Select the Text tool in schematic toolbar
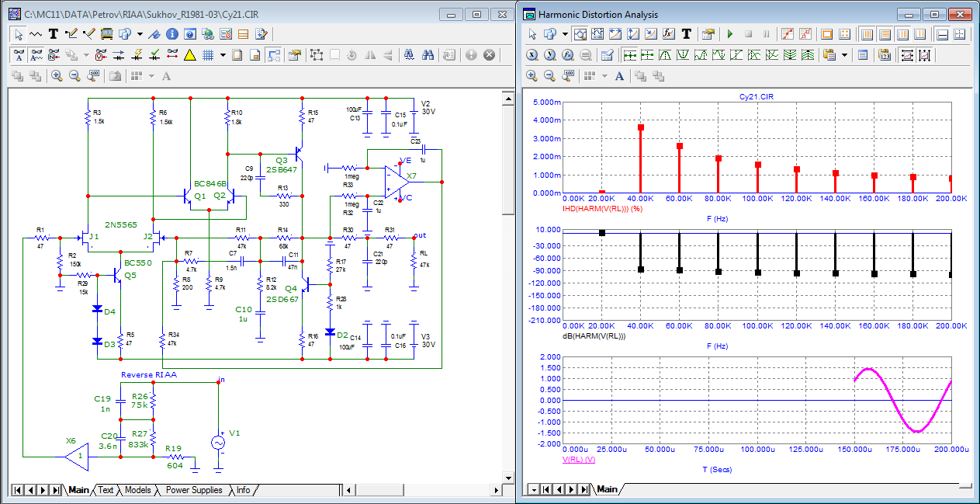 54,34
